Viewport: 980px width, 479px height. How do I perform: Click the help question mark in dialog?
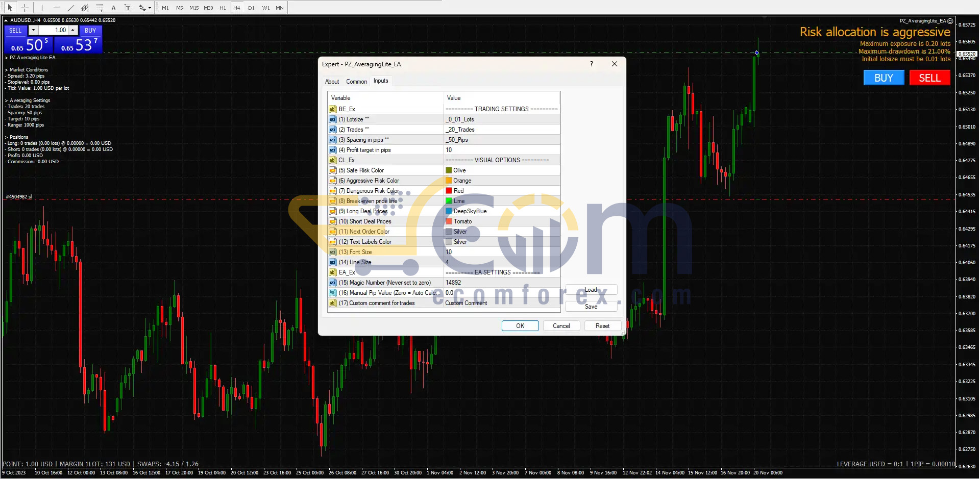coord(592,64)
